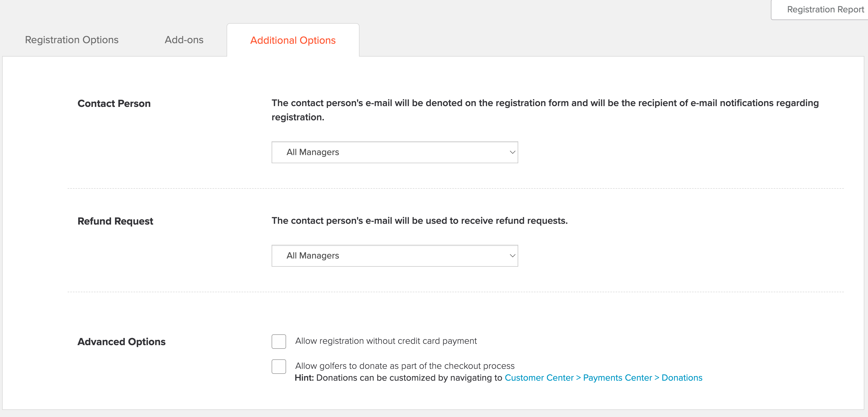Image resolution: width=868 pixels, height=417 pixels.
Task: Open the Contact Person All Managers dropdown
Action: click(x=395, y=152)
